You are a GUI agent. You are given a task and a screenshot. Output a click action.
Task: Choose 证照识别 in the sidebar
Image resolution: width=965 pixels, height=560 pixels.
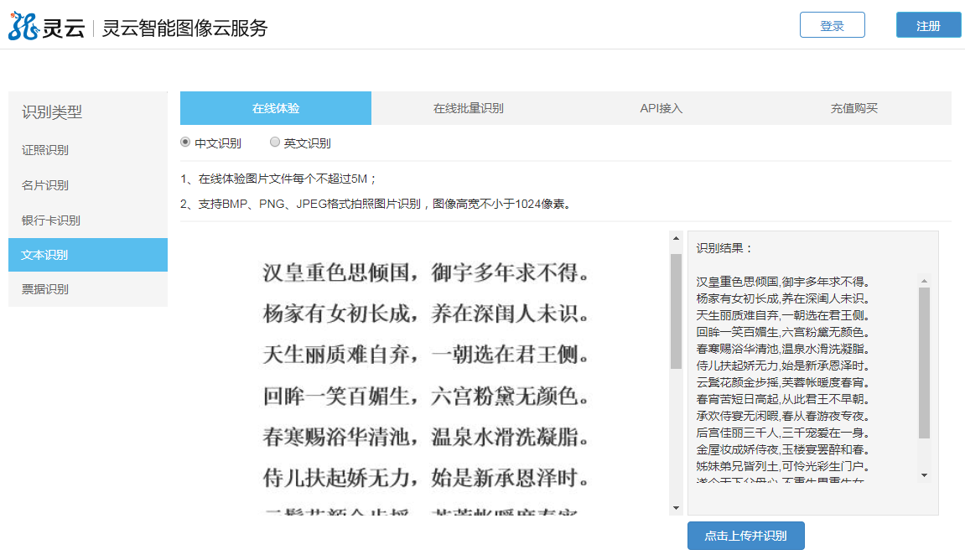pyautogui.click(x=45, y=150)
